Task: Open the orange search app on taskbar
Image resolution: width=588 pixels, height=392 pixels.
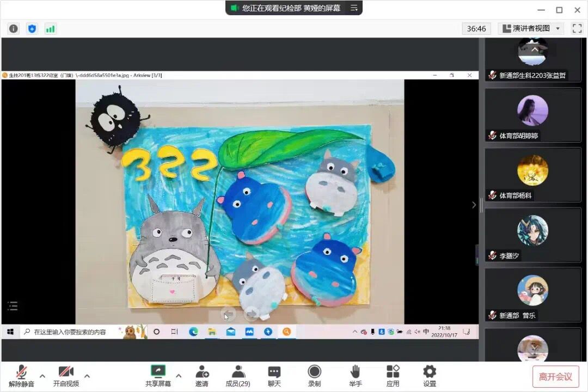Action: (286, 332)
